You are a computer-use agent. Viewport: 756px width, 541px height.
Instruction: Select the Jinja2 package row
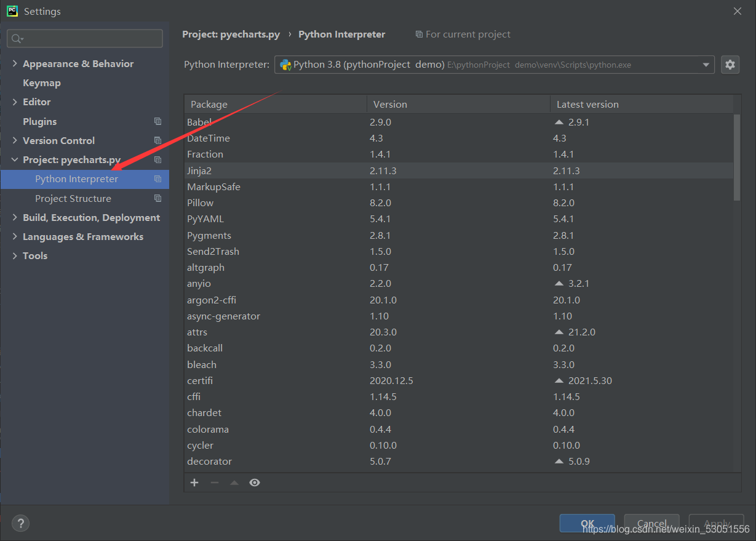459,170
